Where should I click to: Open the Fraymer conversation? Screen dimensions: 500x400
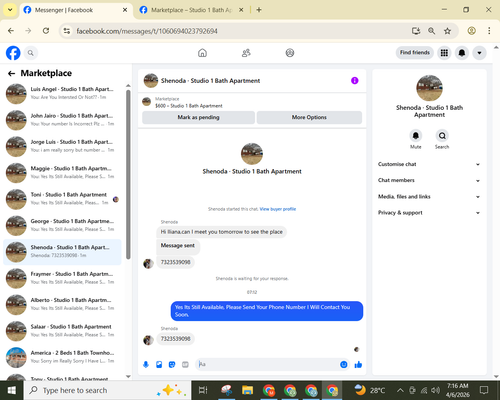pos(62,278)
